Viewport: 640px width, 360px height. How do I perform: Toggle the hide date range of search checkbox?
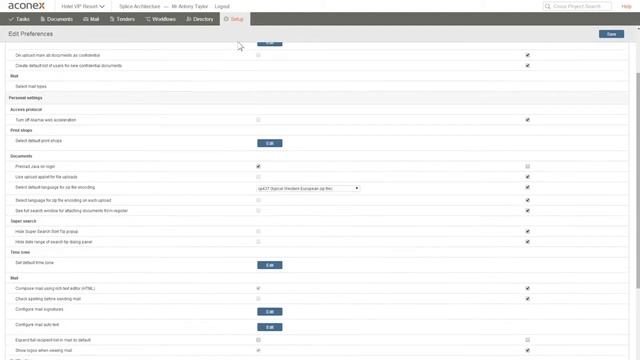(x=258, y=242)
